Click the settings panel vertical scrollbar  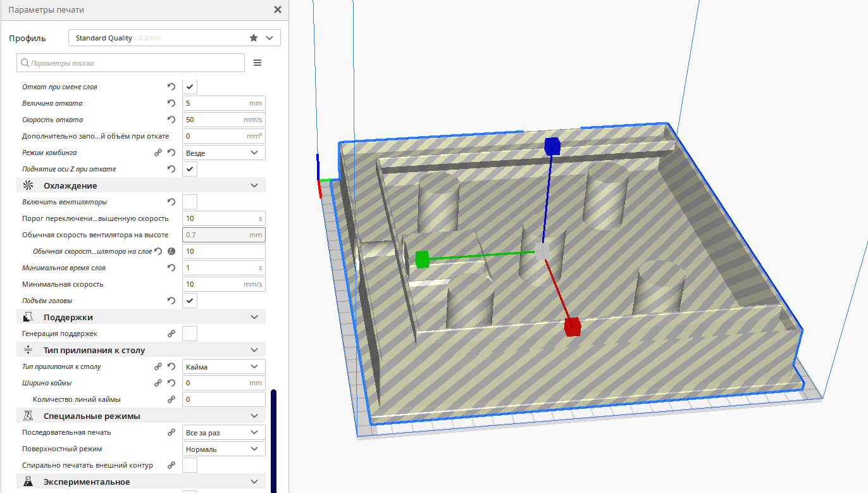[x=274, y=441]
